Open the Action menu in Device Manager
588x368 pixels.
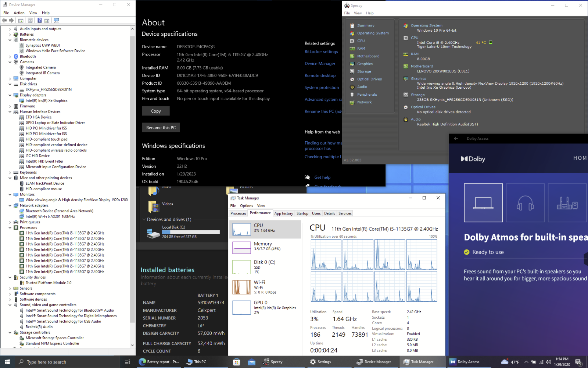[x=19, y=13]
